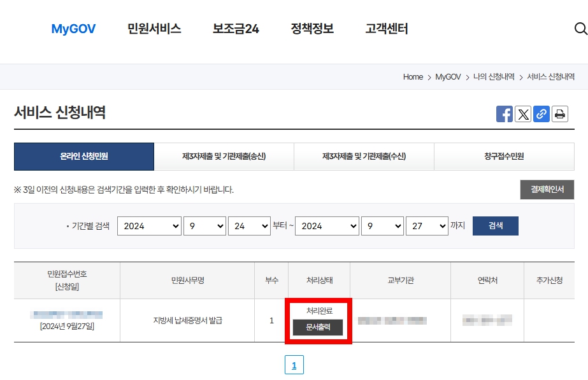This screenshot has width=588, height=380.
Task: Select 온라인 신청민원 tab
Action: click(x=84, y=157)
